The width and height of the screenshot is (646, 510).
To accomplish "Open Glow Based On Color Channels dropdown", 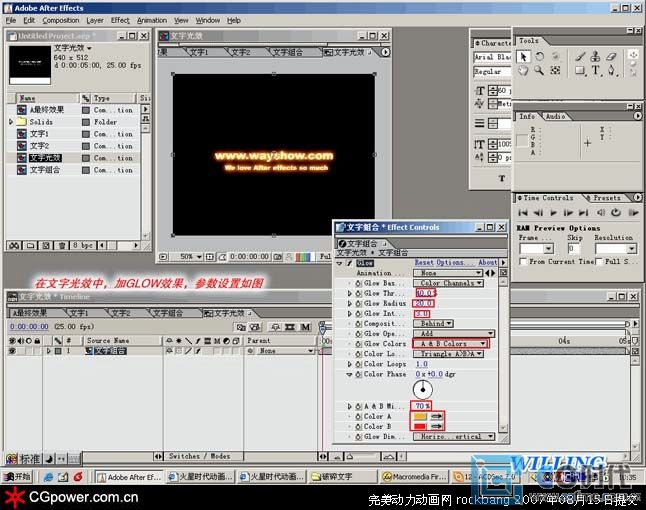I will coord(449,283).
